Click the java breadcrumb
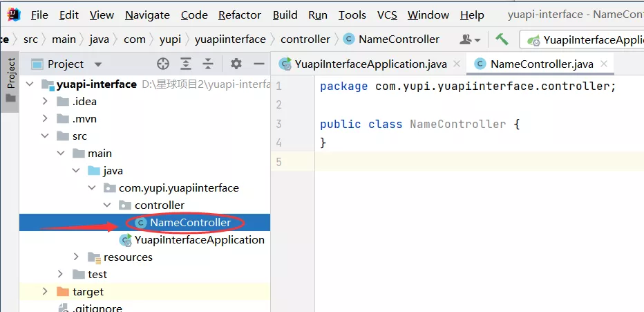Screen dimensions: 644x312 point(99,39)
